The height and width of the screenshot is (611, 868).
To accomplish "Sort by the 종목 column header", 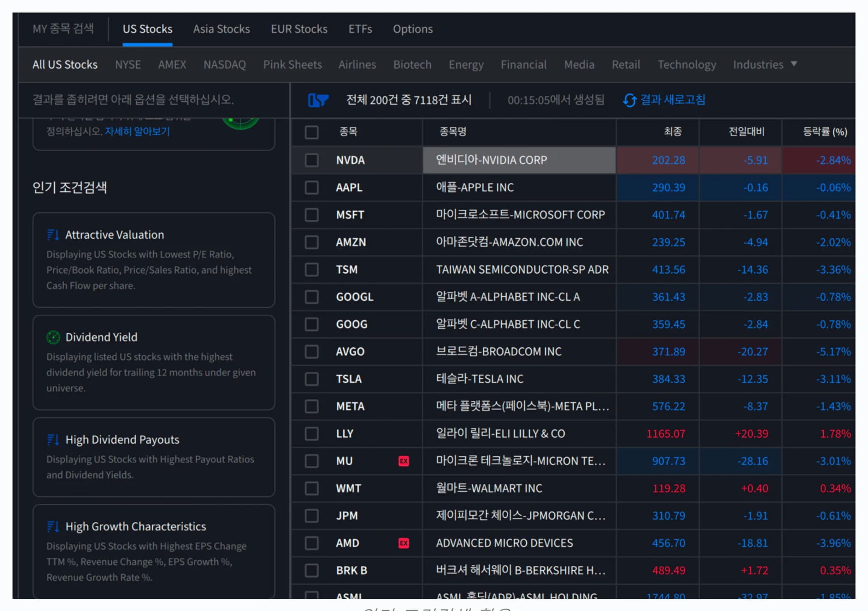I will point(348,132).
